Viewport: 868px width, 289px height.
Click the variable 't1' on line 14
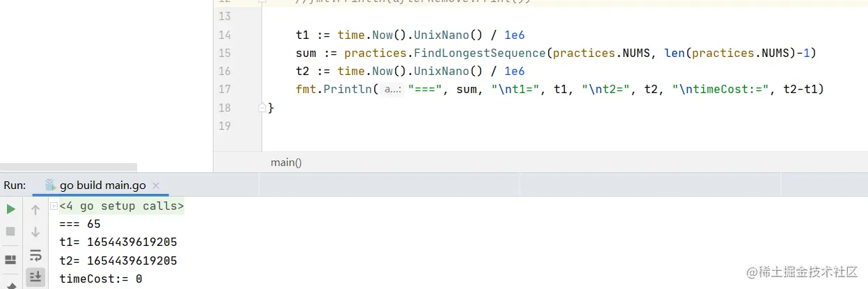(x=303, y=35)
